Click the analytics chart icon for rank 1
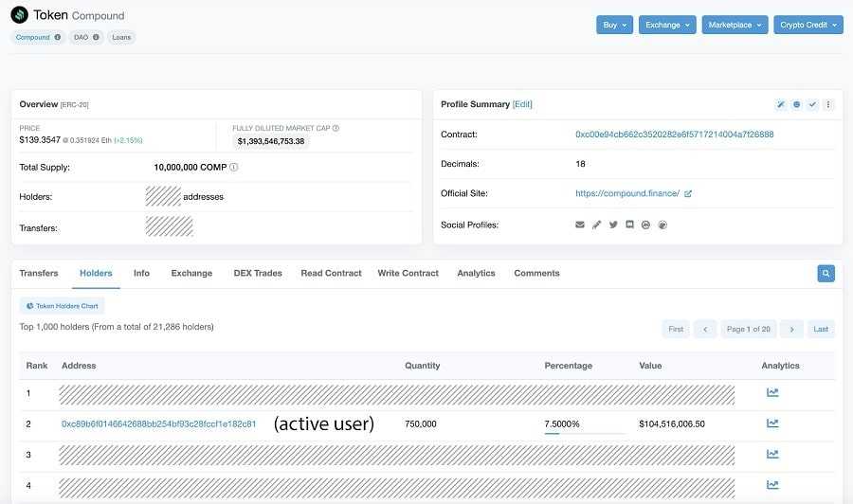The height and width of the screenshot is (504, 853). point(772,392)
